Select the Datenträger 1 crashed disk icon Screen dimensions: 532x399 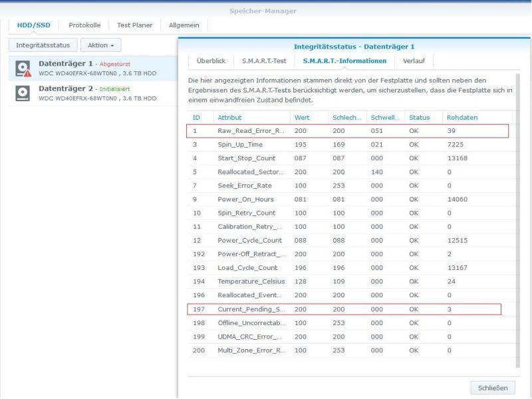click(x=23, y=68)
